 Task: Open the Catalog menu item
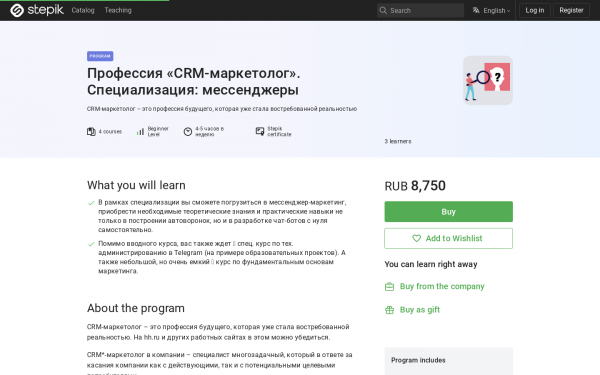(83, 10)
